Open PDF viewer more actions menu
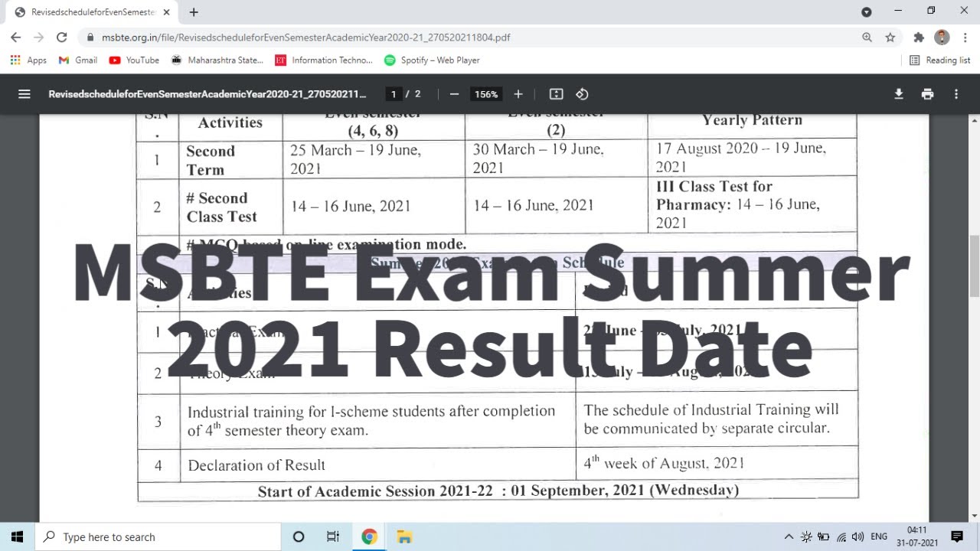Viewport: 980px width, 551px height. (956, 94)
